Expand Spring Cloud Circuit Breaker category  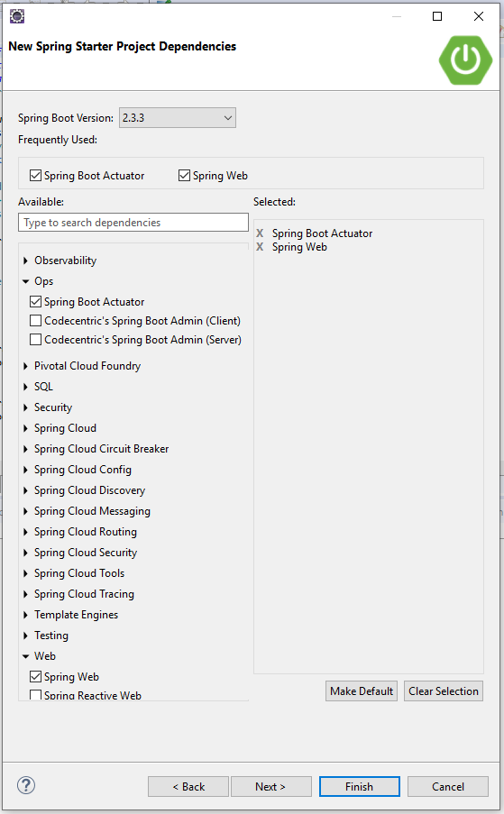tap(25, 449)
